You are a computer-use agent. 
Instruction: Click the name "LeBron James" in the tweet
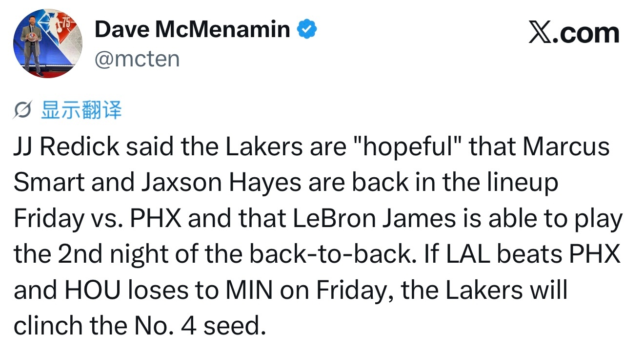point(374,219)
